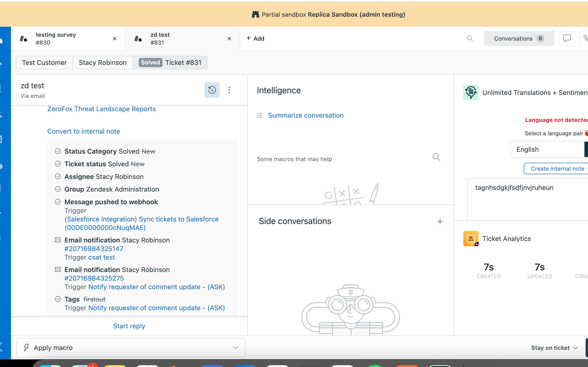Screen dimensions: 588x367
Task: Click the Summarize conversation list icon
Action: [x=260, y=115]
